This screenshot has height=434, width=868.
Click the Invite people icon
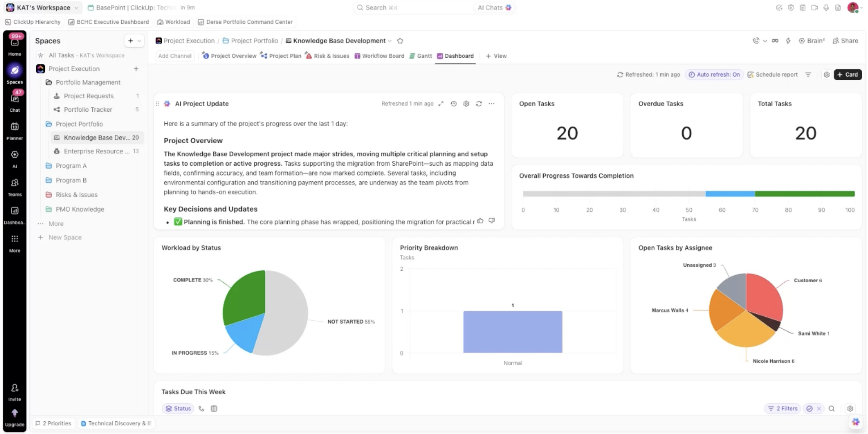click(14, 389)
